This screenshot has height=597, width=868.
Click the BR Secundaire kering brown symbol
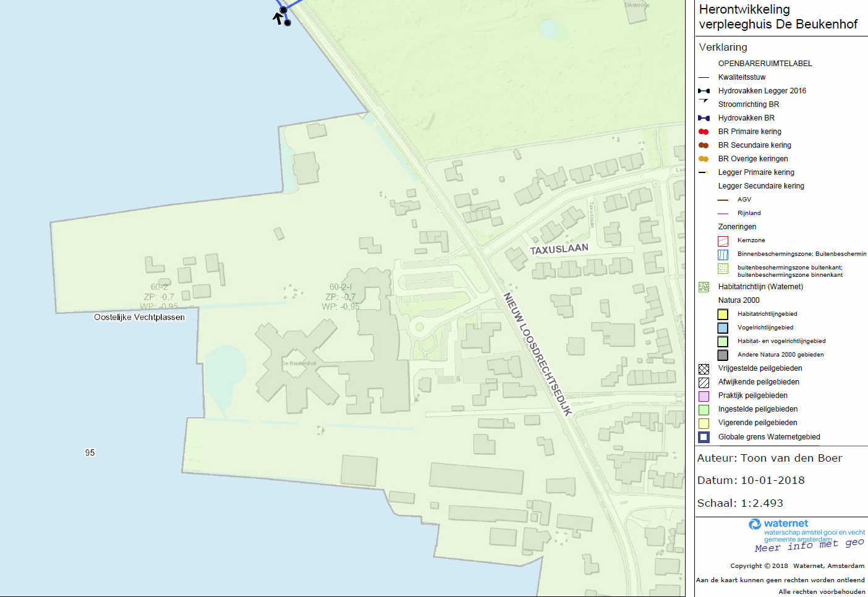coord(704,145)
